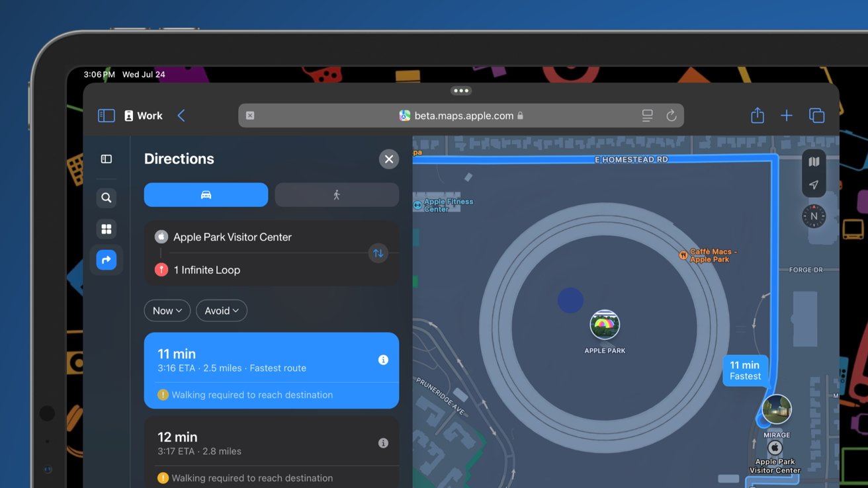This screenshot has width=868, height=488.
Task: Click the Forge Dr street label
Action: tap(805, 270)
